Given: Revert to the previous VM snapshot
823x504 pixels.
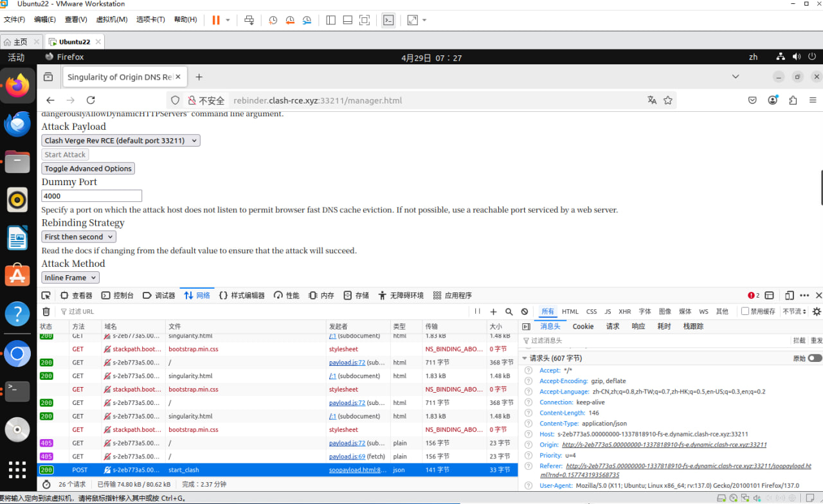Looking at the screenshot, I should (290, 20).
